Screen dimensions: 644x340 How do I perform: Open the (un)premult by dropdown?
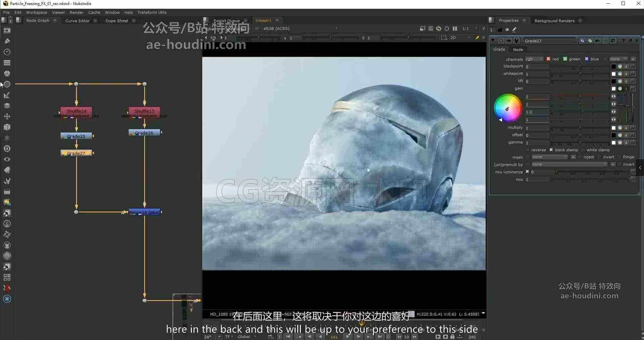(569, 164)
